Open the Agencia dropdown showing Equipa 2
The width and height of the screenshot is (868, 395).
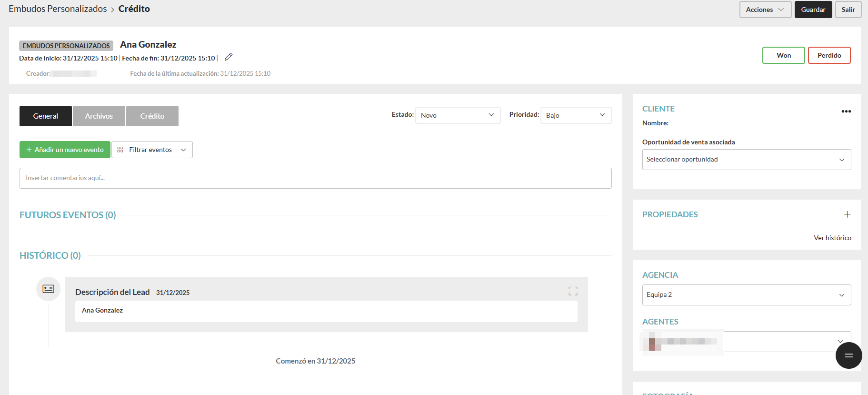pyautogui.click(x=746, y=295)
